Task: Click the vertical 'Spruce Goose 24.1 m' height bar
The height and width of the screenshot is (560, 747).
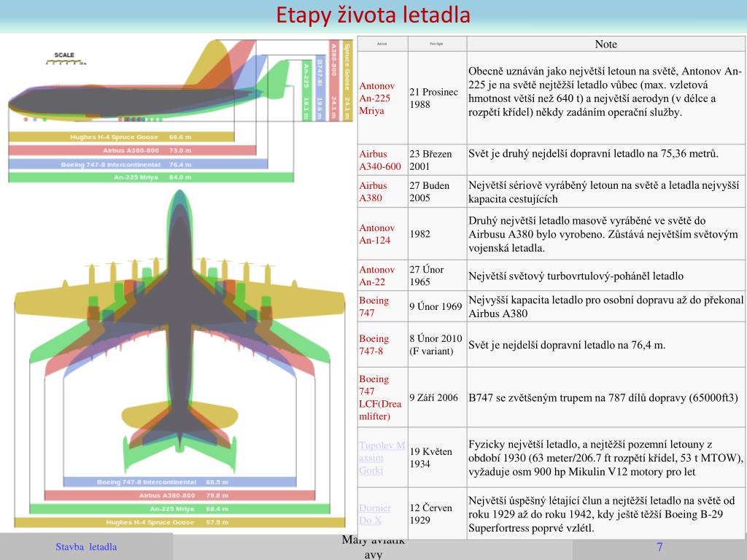Action: [347, 81]
